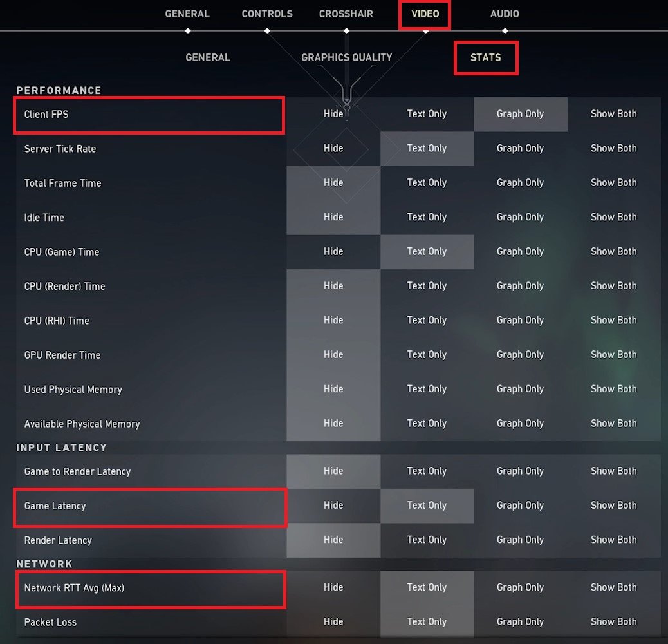Set CPU (Game) Time to Show Both

coord(614,251)
